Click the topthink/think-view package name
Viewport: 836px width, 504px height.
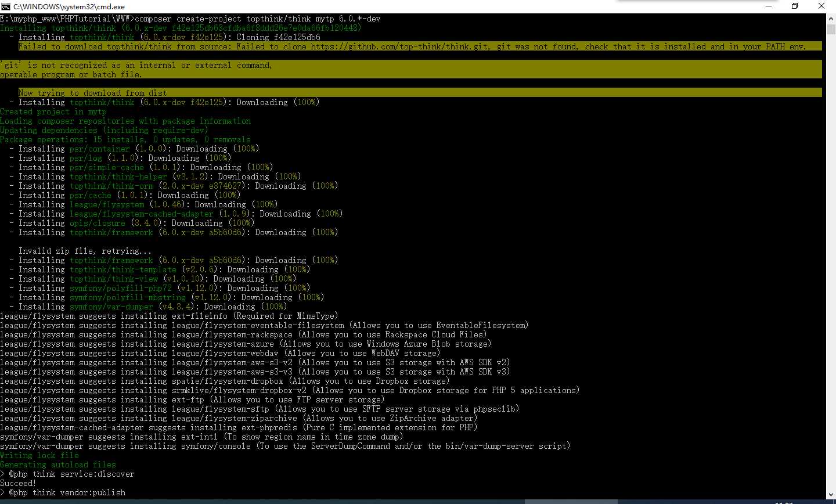[x=114, y=279]
